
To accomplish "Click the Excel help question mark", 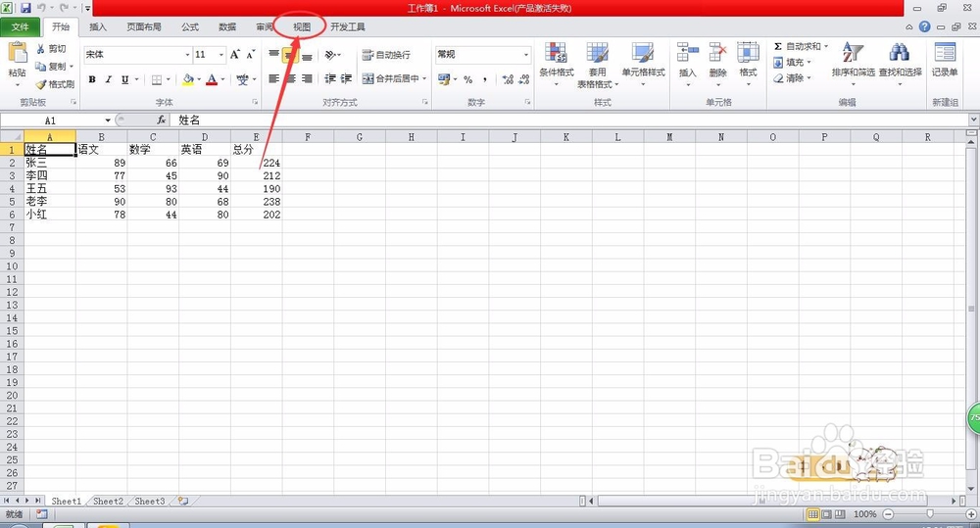I will 924,26.
